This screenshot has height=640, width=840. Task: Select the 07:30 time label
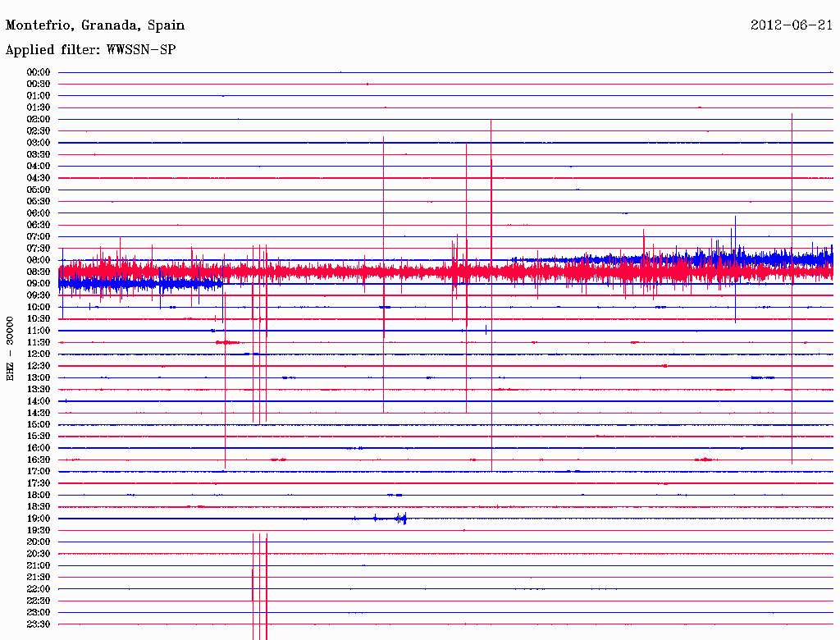click(x=39, y=249)
